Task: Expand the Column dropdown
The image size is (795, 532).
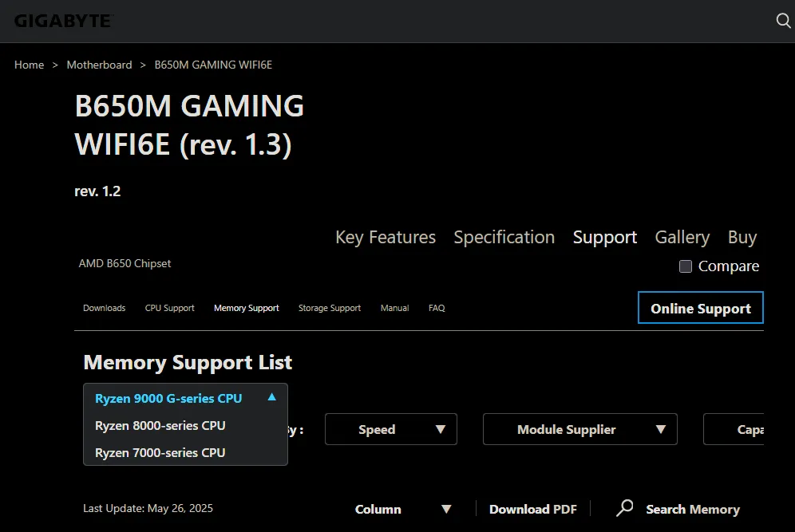Action: coord(403,509)
